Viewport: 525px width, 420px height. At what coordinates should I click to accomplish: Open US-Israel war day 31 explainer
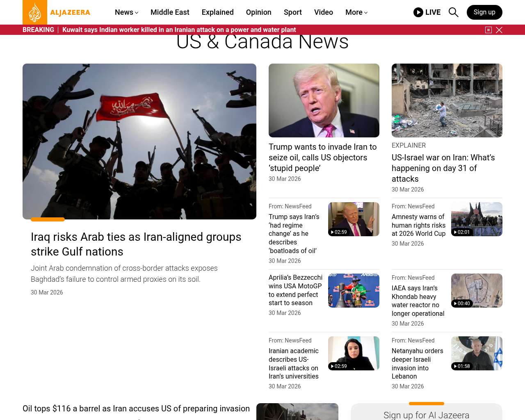click(443, 168)
